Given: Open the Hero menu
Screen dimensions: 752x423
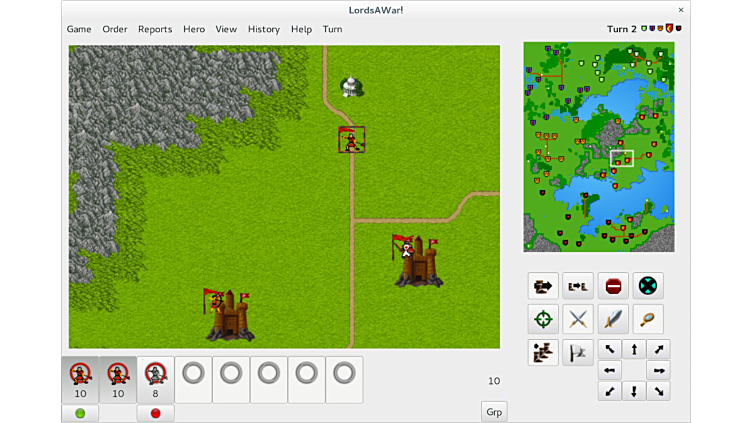Looking at the screenshot, I should [x=194, y=29].
